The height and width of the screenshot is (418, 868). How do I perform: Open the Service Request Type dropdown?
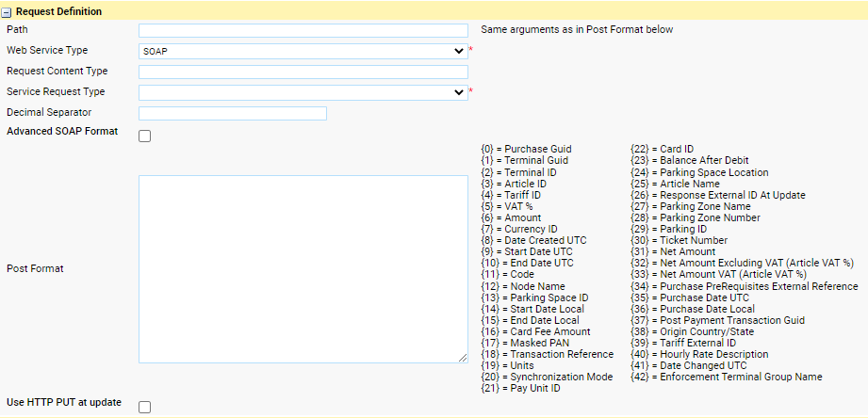(x=303, y=92)
